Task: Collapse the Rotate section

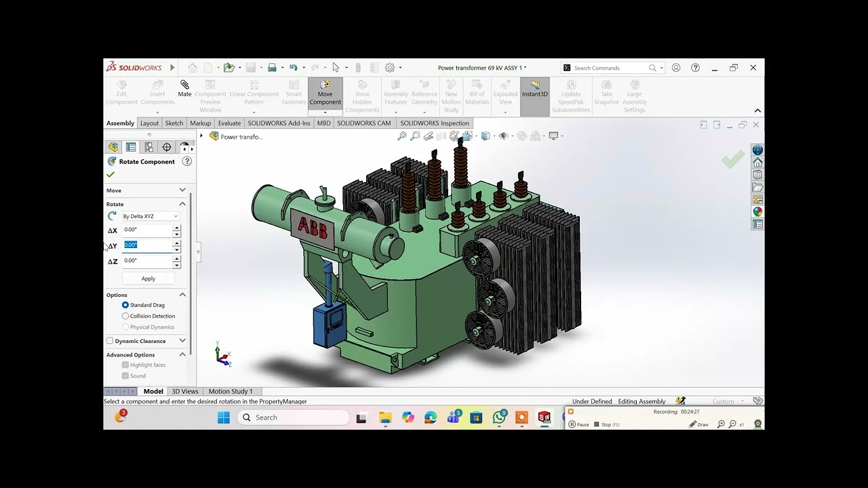Action: tap(182, 204)
